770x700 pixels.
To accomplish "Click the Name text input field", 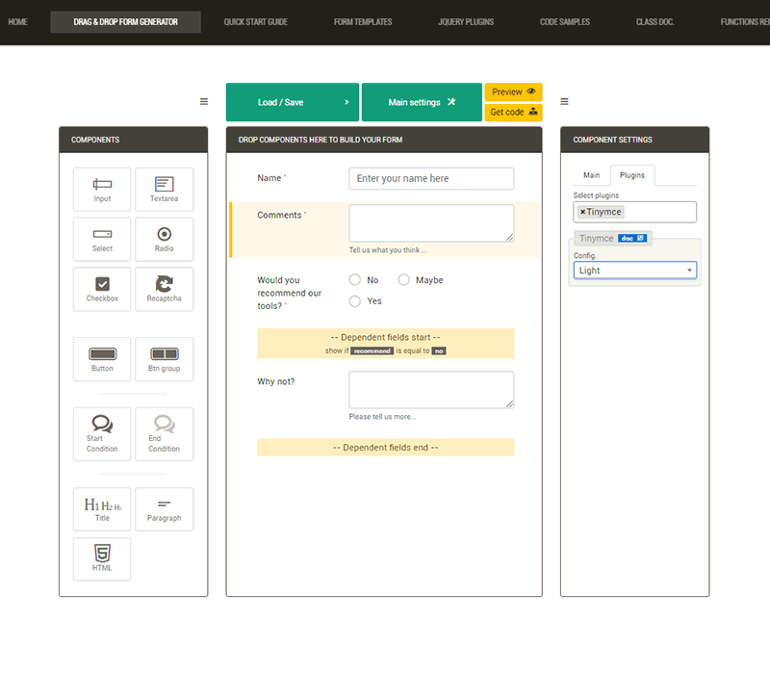I will pyautogui.click(x=431, y=178).
